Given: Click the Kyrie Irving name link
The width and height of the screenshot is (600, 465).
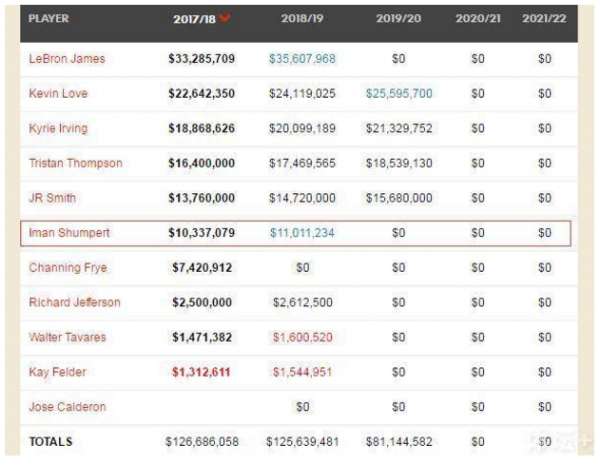Looking at the screenshot, I should click(x=59, y=129).
